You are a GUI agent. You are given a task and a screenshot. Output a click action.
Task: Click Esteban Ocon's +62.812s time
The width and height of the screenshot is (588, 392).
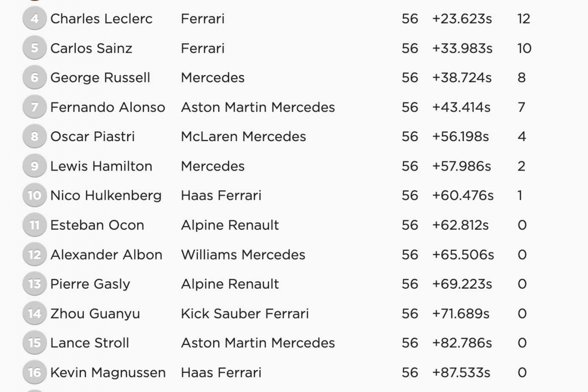[x=461, y=225]
